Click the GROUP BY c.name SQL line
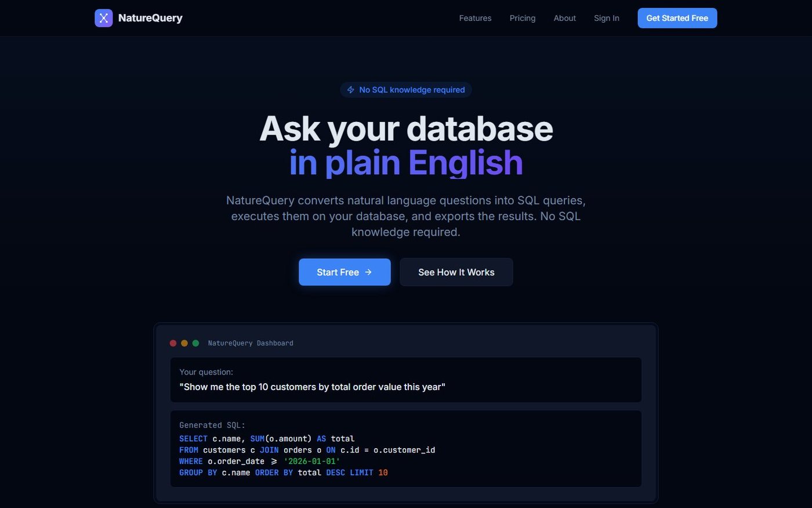The width and height of the screenshot is (812, 508). [284, 473]
